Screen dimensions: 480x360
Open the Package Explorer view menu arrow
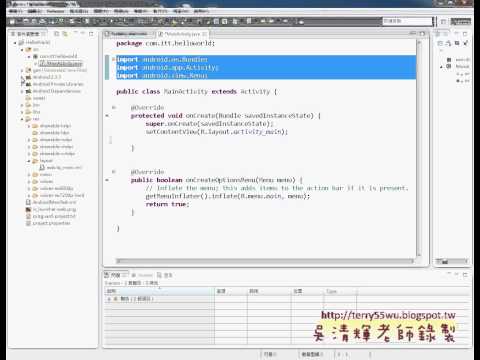[x=76, y=34]
